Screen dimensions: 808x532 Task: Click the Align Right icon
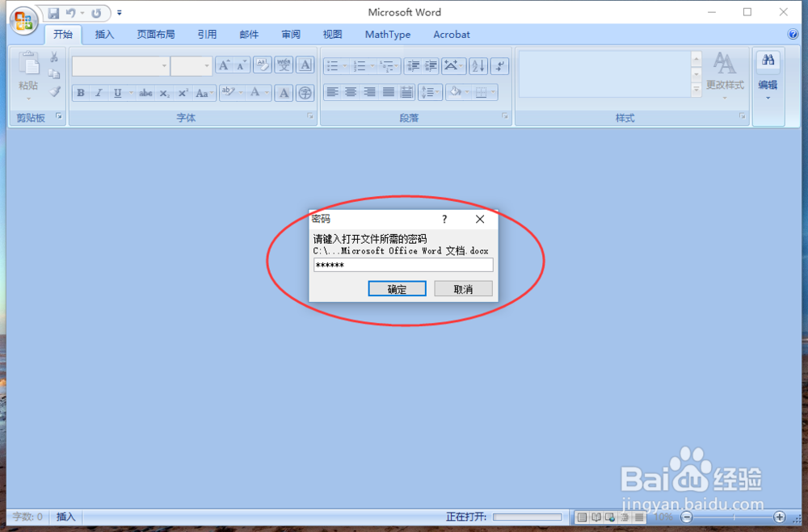coord(369,92)
